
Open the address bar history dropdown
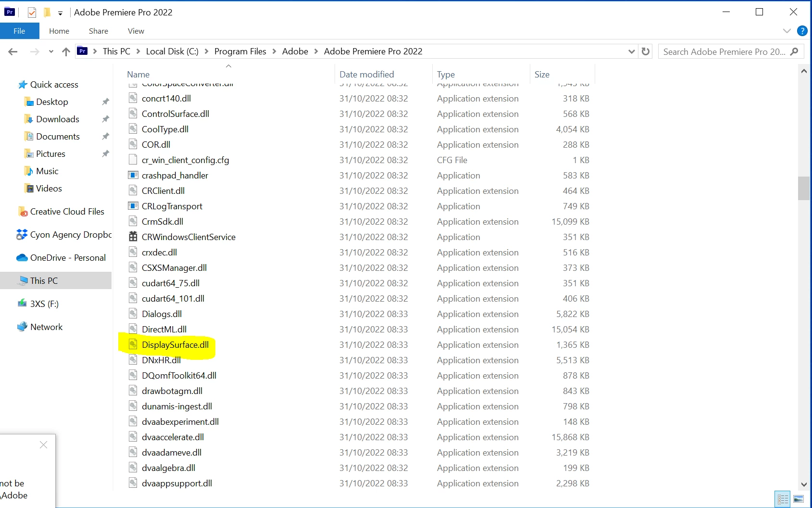pos(632,51)
